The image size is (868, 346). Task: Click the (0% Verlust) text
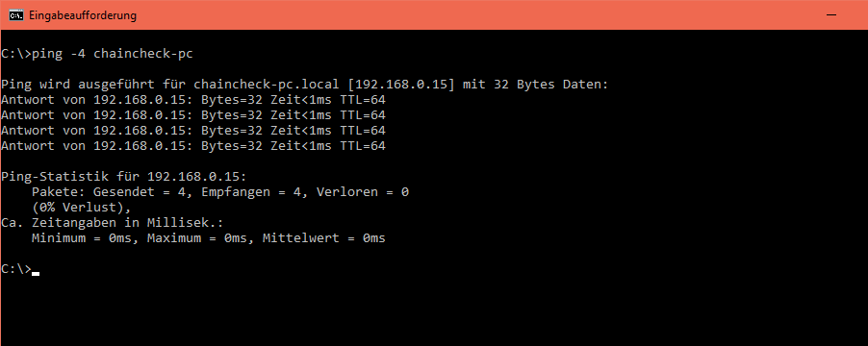coord(82,208)
